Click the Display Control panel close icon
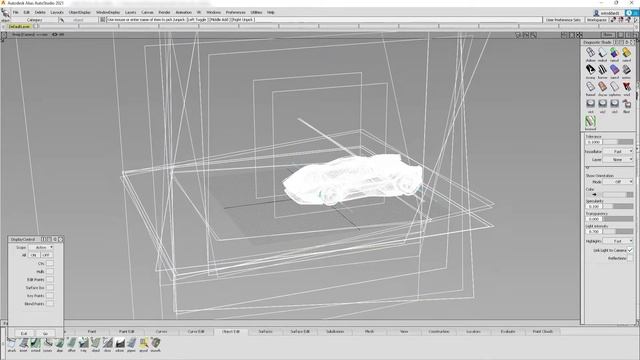This screenshot has height=360, width=640. [x=61, y=239]
